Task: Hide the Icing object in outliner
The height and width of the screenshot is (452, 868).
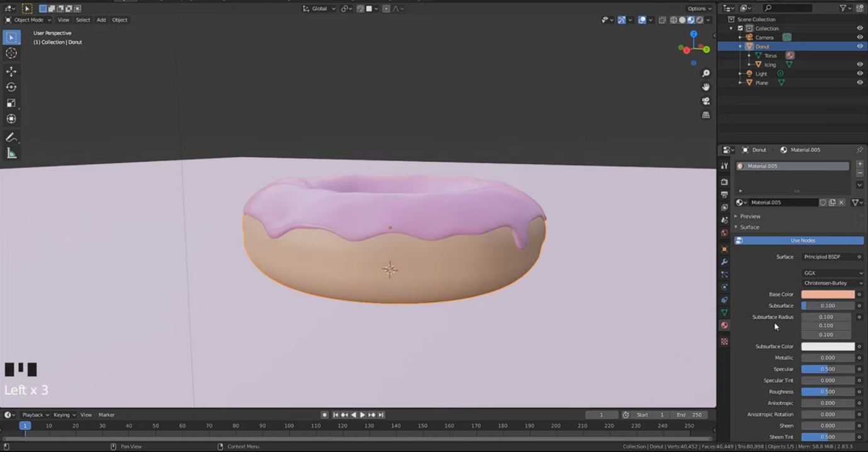Action: coord(860,64)
